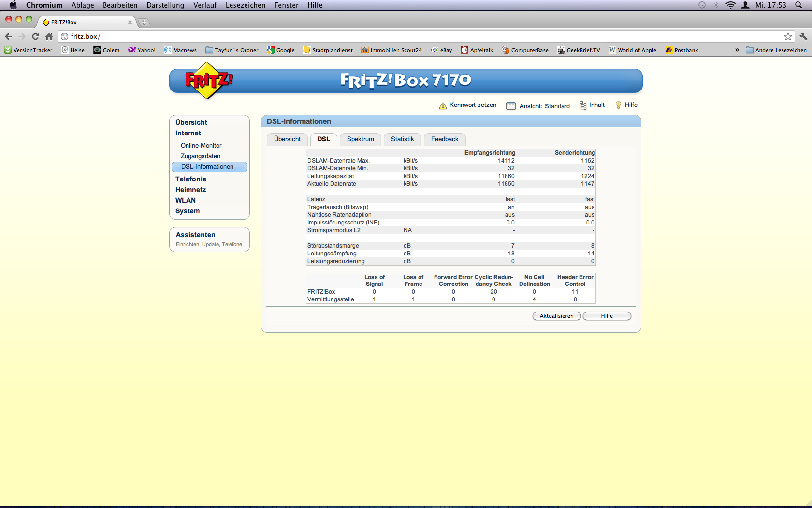Screen dimensions: 812x508
Task: Open WLAN in the sidebar
Action: click(186, 200)
